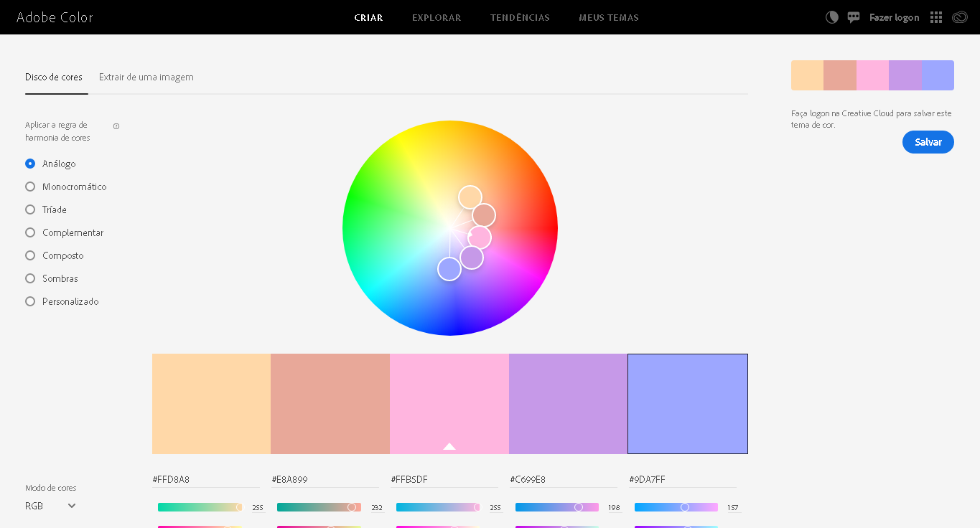Screen dimensions: 980x528
Task: Click the feedback speech bubble icon
Action: click(x=853, y=16)
